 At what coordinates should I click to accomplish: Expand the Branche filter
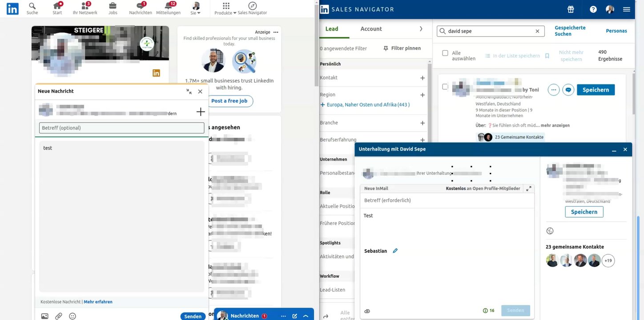tap(422, 123)
